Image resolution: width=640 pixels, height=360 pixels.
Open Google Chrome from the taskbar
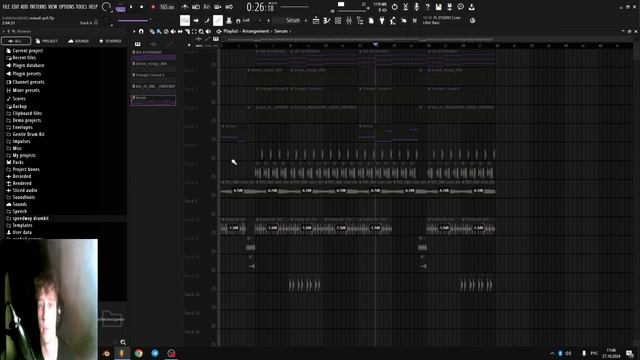(x=139, y=353)
